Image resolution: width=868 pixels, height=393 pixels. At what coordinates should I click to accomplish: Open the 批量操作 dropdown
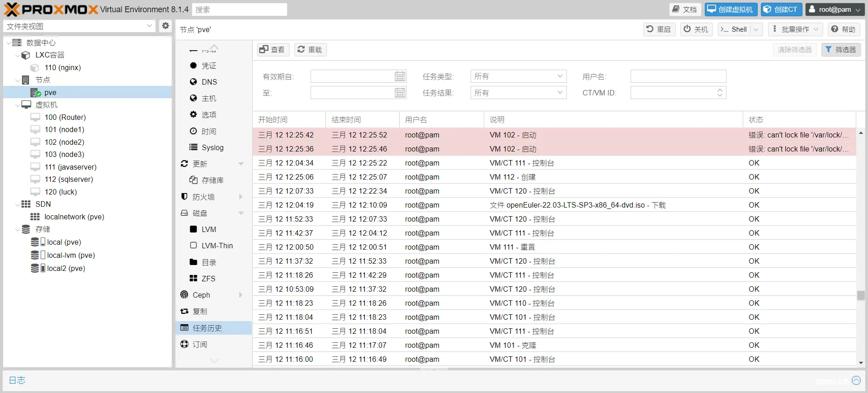[795, 29]
